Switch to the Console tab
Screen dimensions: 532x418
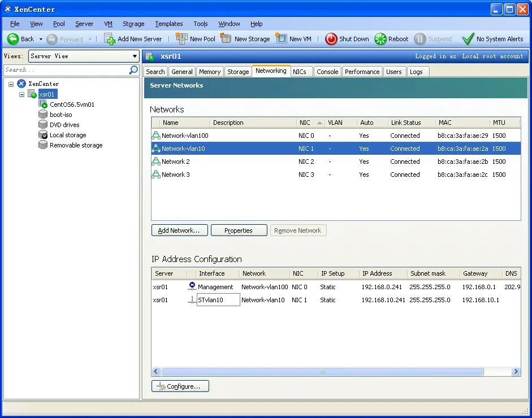[327, 72]
